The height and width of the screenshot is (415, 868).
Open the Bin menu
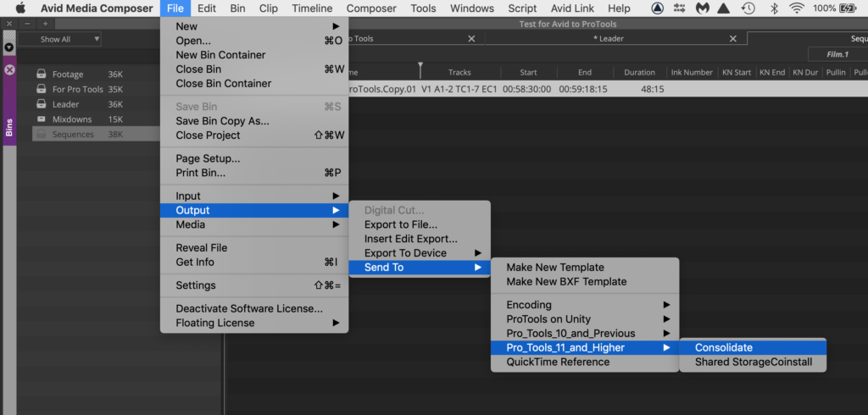(237, 8)
